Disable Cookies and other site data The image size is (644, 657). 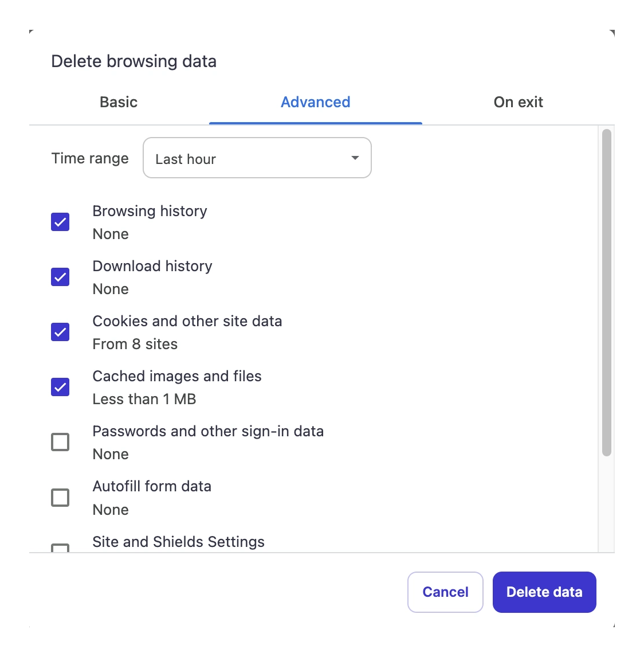[60, 332]
